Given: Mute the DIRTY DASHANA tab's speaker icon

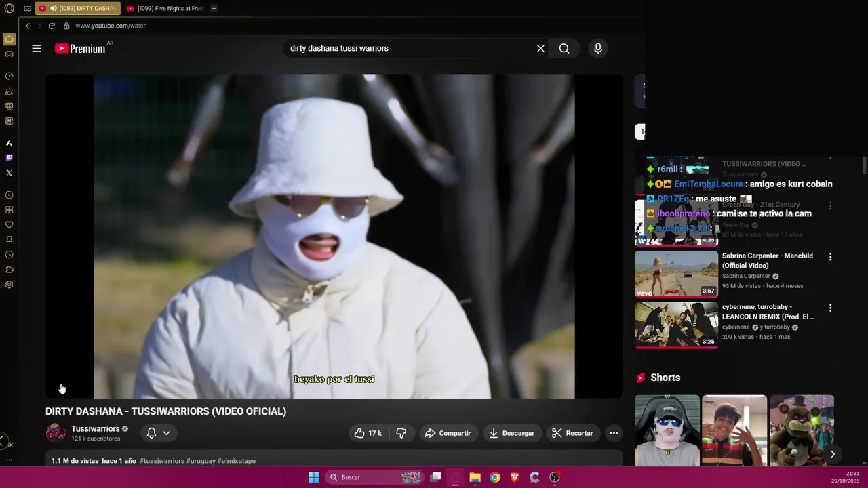Looking at the screenshot, I should click(x=54, y=9).
